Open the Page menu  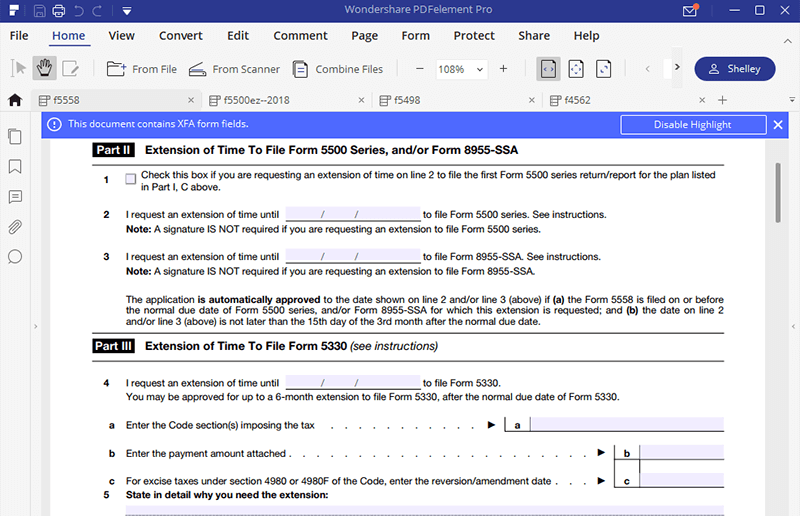[x=364, y=36]
